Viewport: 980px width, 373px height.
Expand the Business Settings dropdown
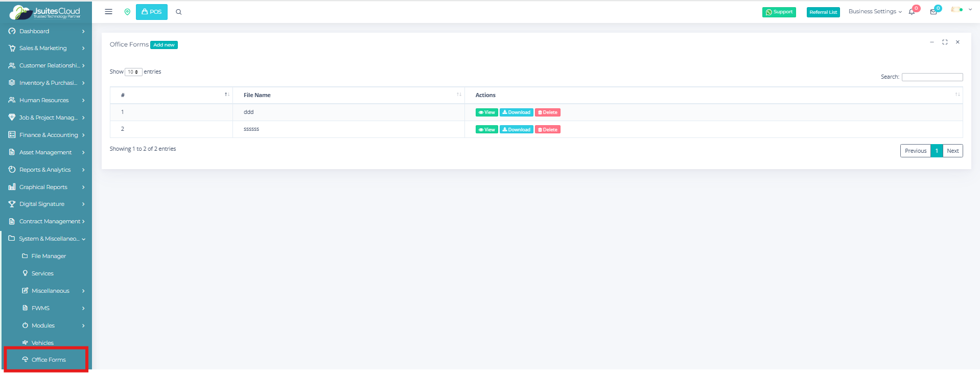875,11
